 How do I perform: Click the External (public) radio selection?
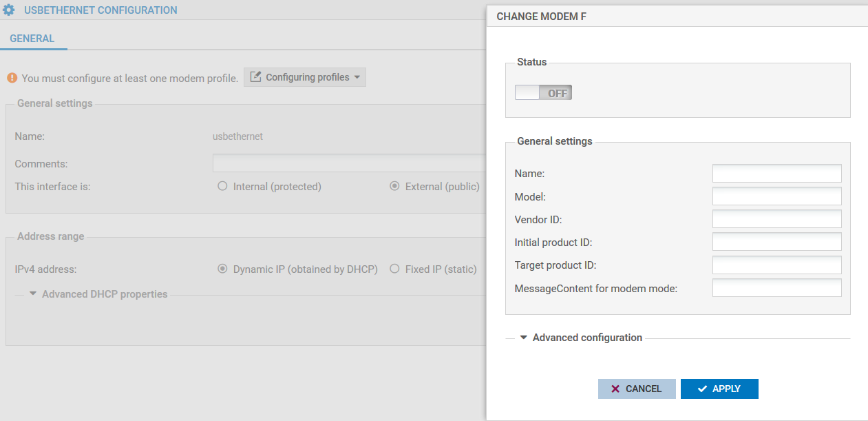(x=394, y=186)
